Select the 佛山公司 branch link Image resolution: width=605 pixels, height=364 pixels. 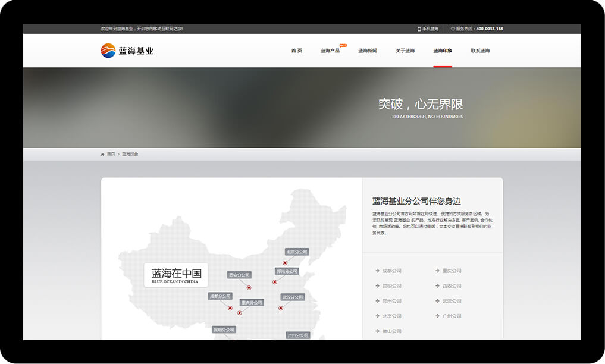point(391,331)
